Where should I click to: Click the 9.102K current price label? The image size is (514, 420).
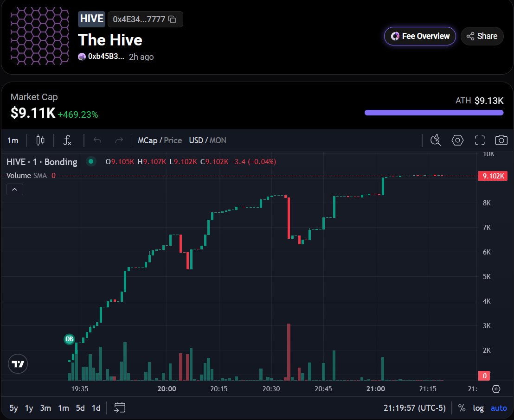pyautogui.click(x=493, y=176)
